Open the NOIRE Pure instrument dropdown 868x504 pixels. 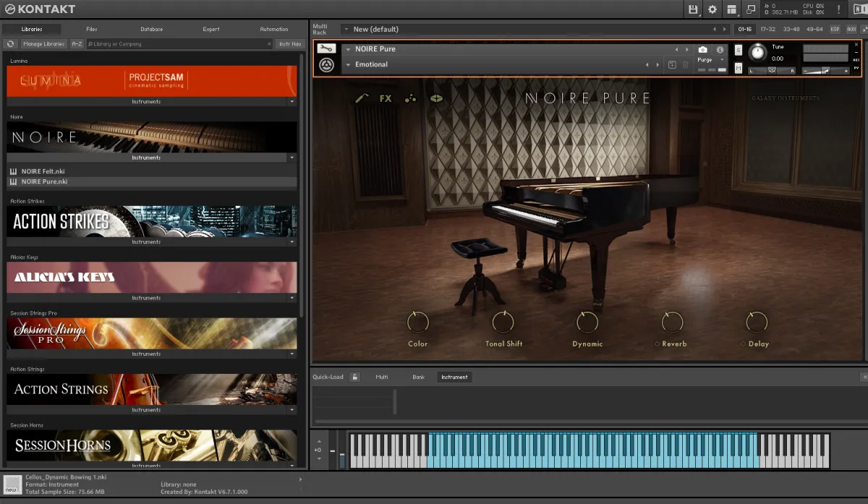point(349,49)
